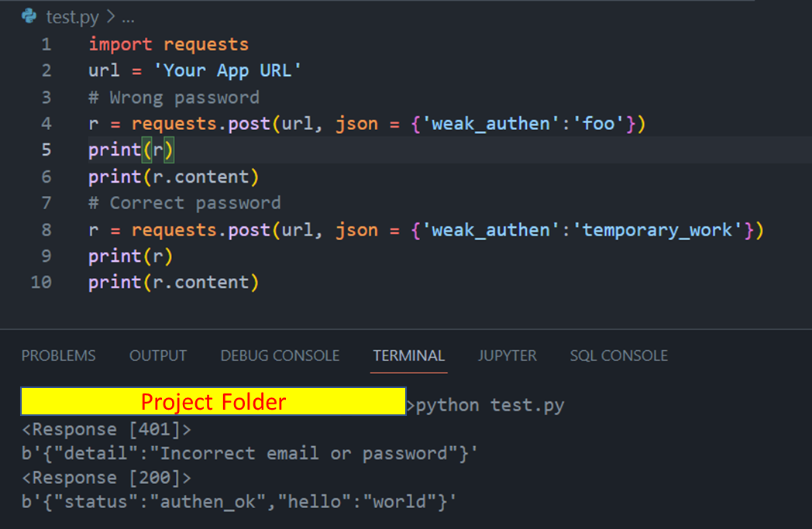Click the url variable on line 2
Screen dimensions: 812x529
tap(103, 70)
